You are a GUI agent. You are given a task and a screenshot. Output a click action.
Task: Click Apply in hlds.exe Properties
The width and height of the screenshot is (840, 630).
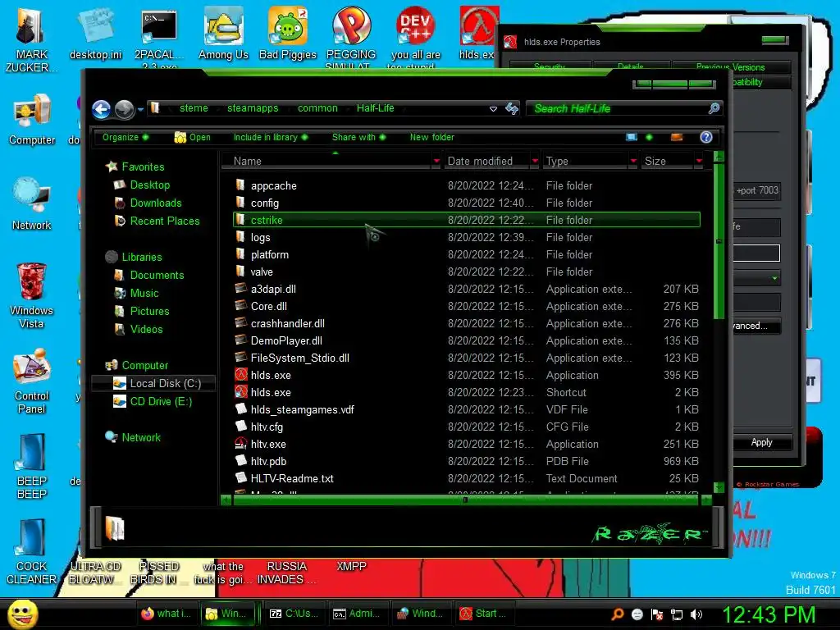(x=762, y=442)
